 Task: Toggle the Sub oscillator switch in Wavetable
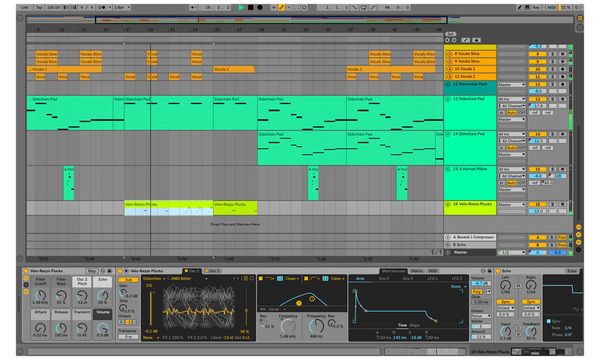(129, 280)
